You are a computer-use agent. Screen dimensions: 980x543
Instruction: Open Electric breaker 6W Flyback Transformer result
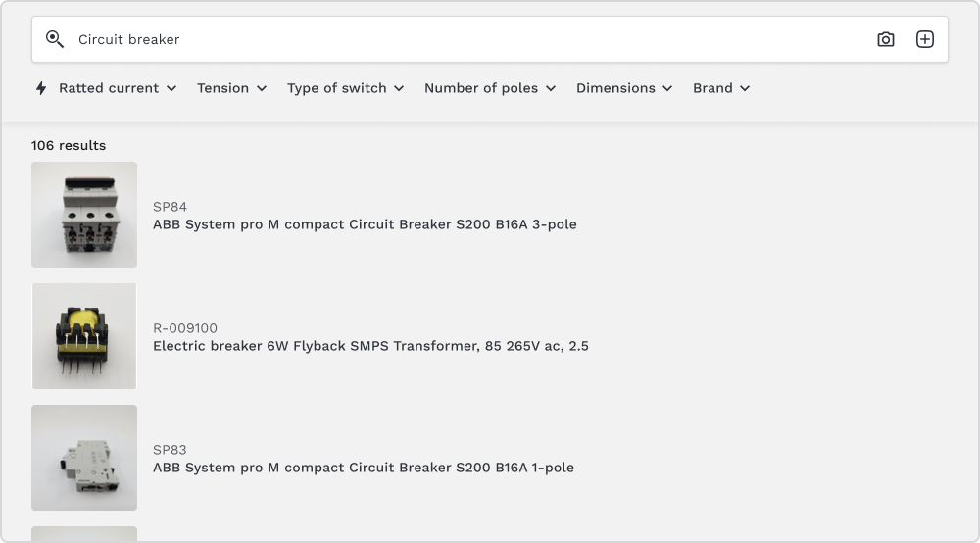click(370, 346)
